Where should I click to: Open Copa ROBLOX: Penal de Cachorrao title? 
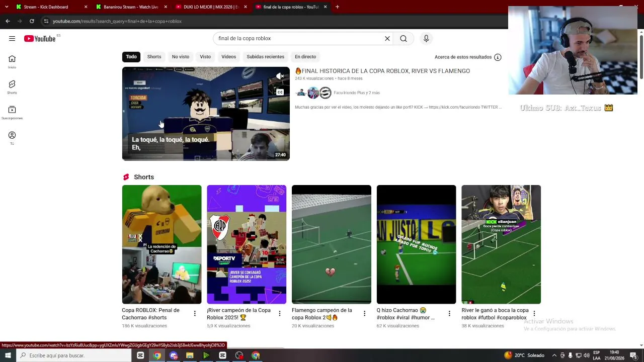point(150,314)
